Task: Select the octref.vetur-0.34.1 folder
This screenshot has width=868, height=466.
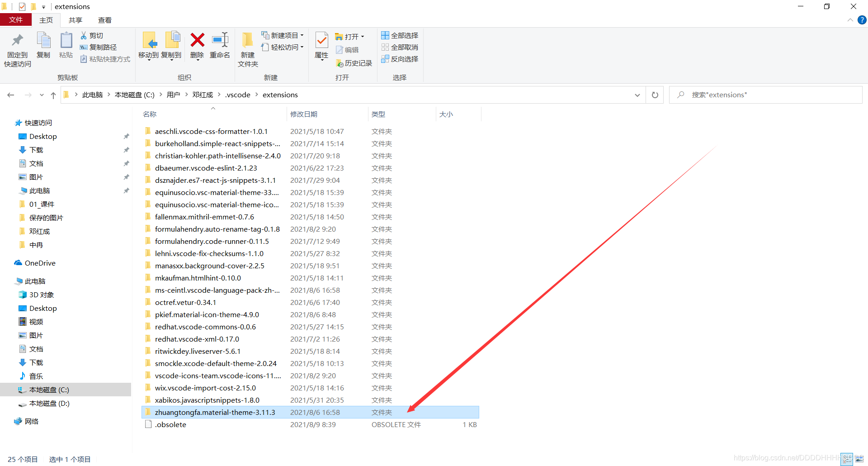Action: [310, 302]
